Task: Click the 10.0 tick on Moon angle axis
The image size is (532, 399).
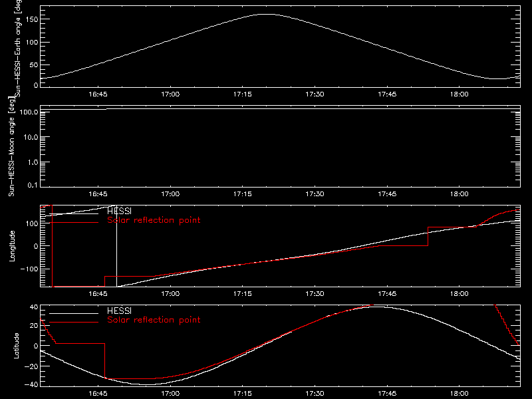Action: click(31, 137)
